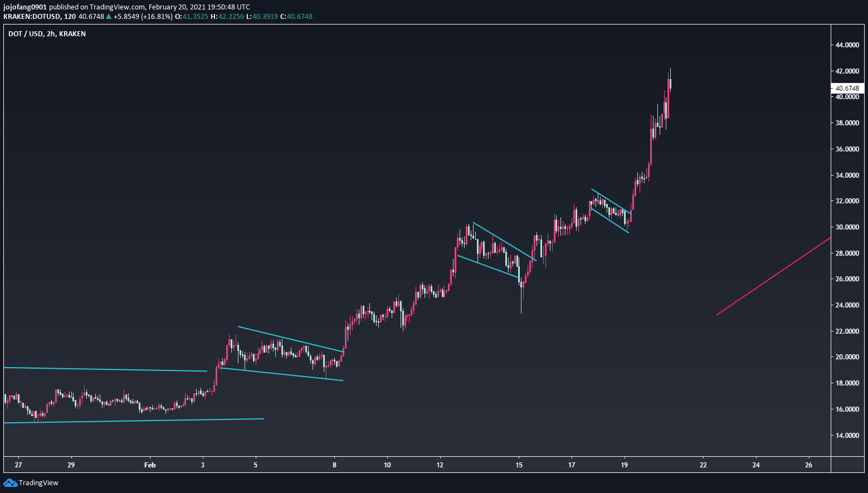This screenshot has width=868, height=493.
Task: Click the TradingView wordmark at the bottom
Action: click(38, 483)
